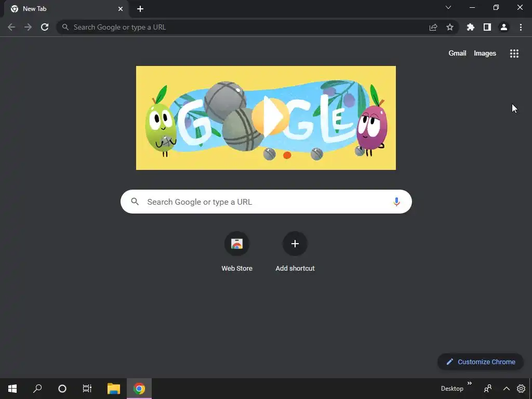Click the magnifier icon in the search box
The height and width of the screenshot is (399, 532).
click(135, 202)
